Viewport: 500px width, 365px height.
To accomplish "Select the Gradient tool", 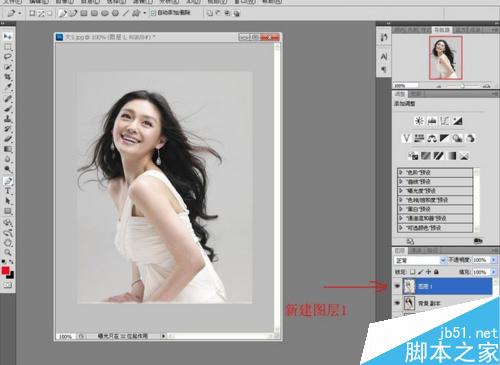I will (x=7, y=149).
